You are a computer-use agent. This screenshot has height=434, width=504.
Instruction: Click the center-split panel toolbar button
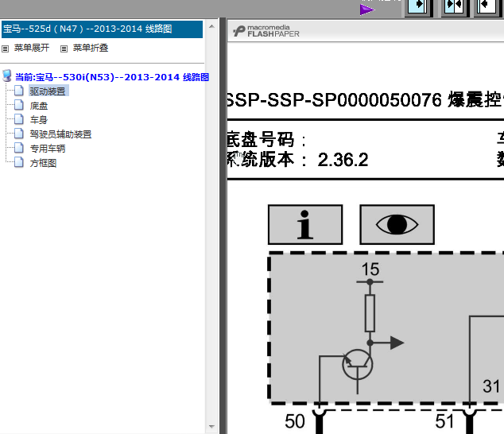[455, 7]
